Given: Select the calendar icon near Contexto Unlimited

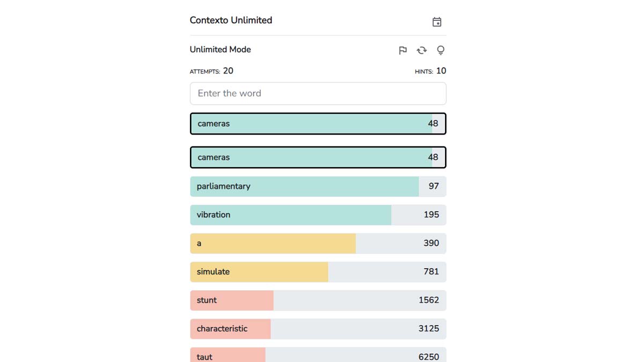Looking at the screenshot, I should click(437, 21).
